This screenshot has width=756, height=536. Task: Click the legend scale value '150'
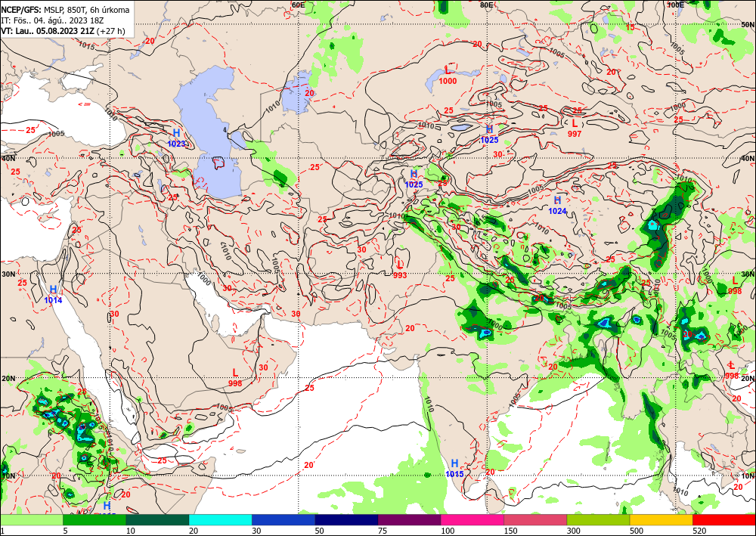tap(510, 531)
